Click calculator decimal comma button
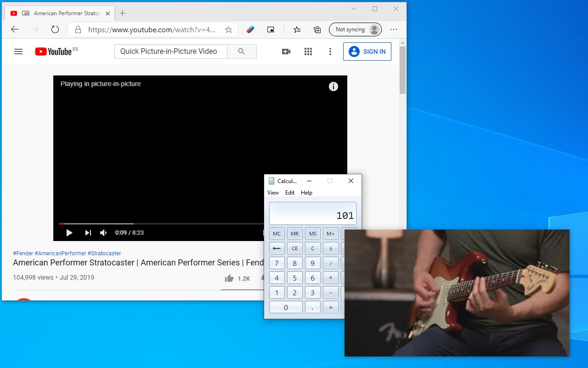Image resolution: width=588 pixels, height=368 pixels. point(313,307)
